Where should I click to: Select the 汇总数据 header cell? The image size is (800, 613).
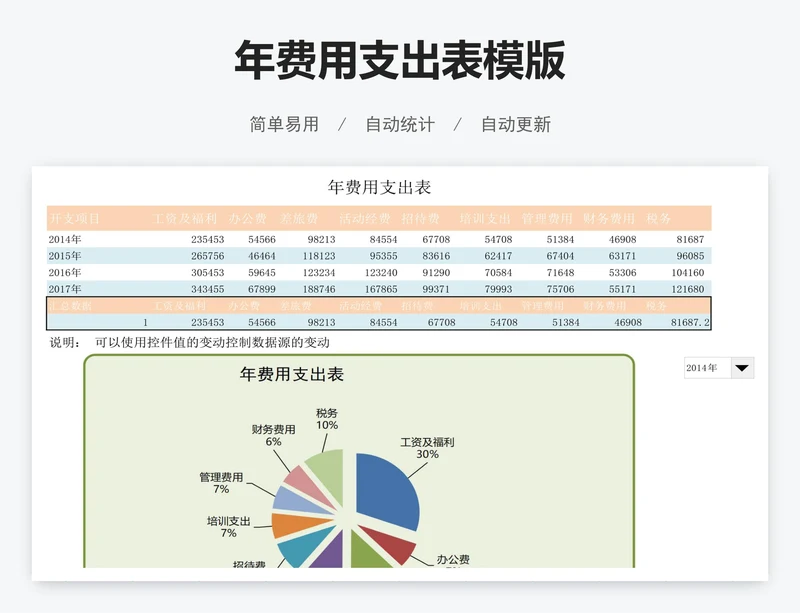click(70, 306)
